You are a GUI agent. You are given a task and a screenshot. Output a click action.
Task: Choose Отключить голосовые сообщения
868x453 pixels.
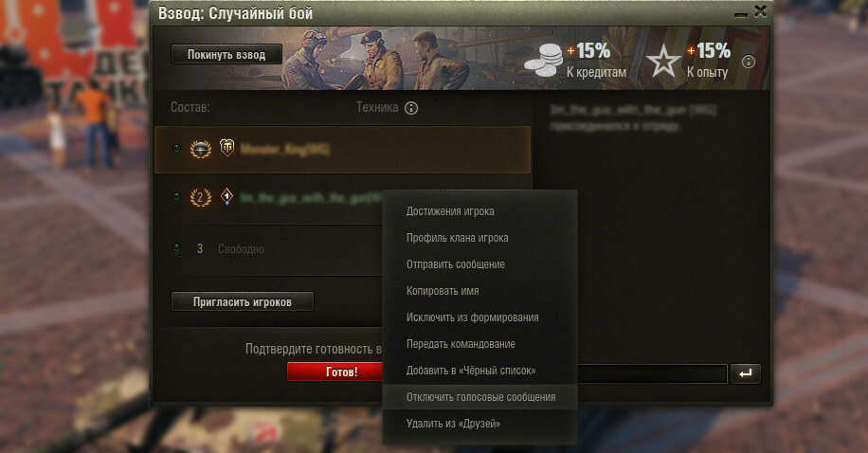coord(479,397)
